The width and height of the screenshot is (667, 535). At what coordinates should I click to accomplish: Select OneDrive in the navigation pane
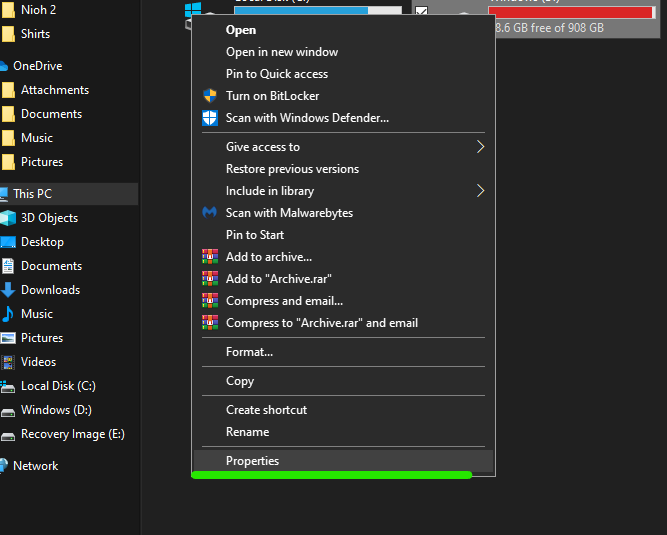[37, 66]
